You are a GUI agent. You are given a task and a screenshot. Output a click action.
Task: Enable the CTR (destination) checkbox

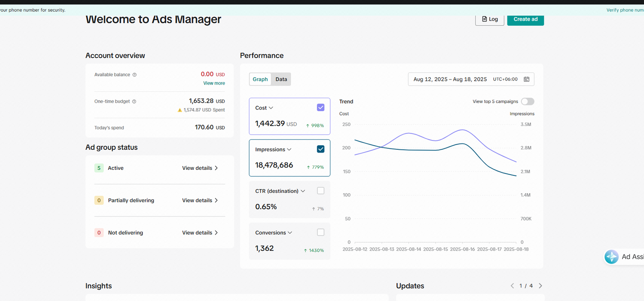point(320,191)
